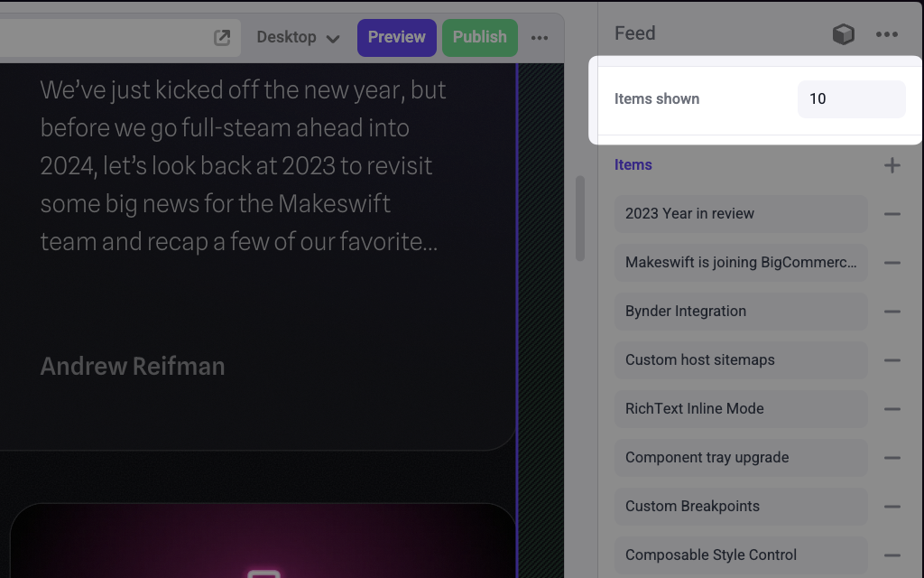This screenshot has width=924, height=578.
Task: Click the Preview button
Action: point(397,38)
